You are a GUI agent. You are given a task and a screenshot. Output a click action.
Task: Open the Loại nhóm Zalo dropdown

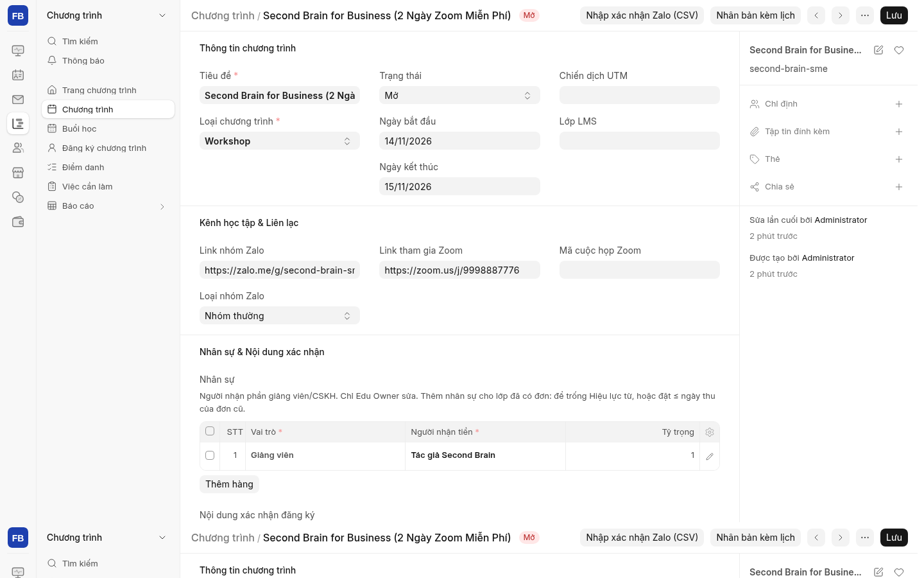(x=280, y=316)
